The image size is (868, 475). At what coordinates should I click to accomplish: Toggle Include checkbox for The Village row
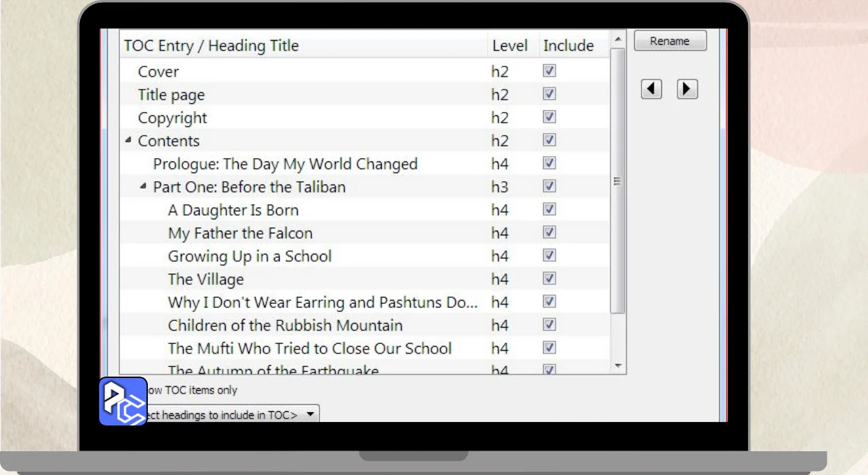pos(549,279)
